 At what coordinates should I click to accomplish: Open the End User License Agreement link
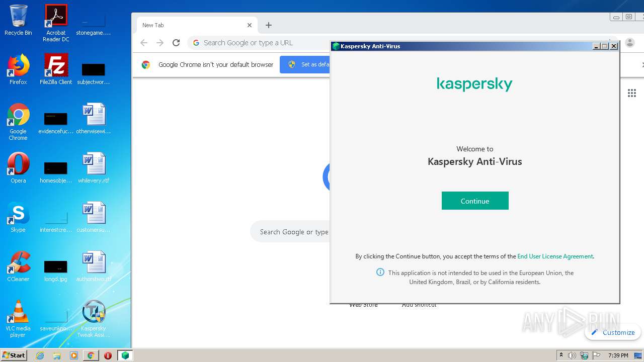[x=555, y=256]
